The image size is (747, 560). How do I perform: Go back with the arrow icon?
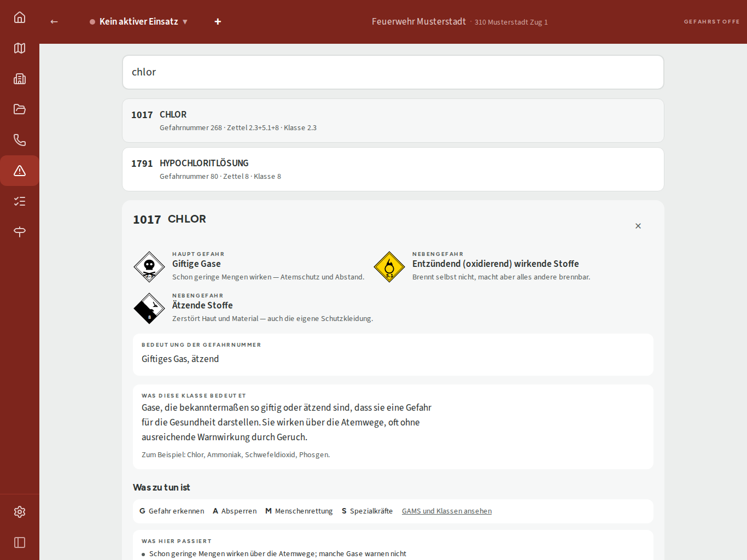pos(54,21)
